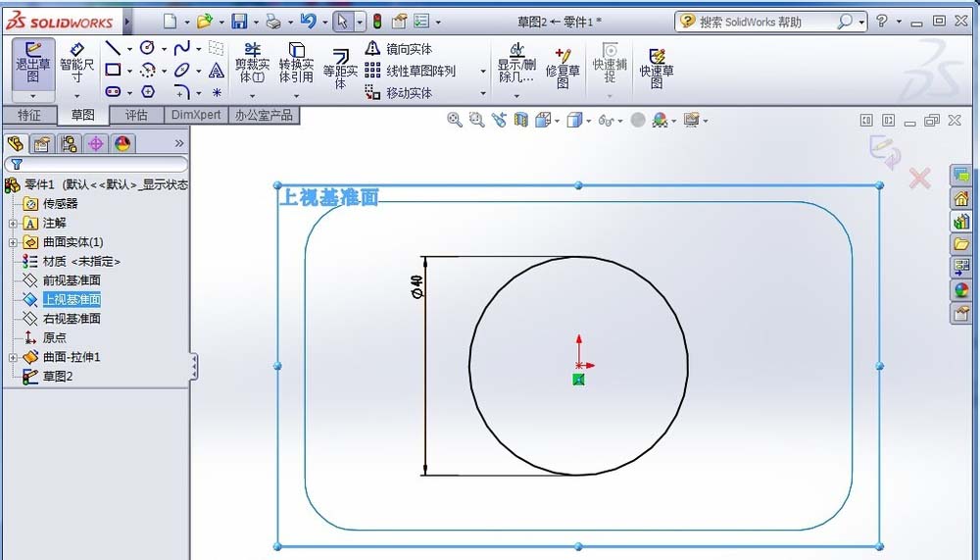Click the Save icon in title toolbar
Image resolution: width=980 pixels, height=560 pixels.
(239, 22)
